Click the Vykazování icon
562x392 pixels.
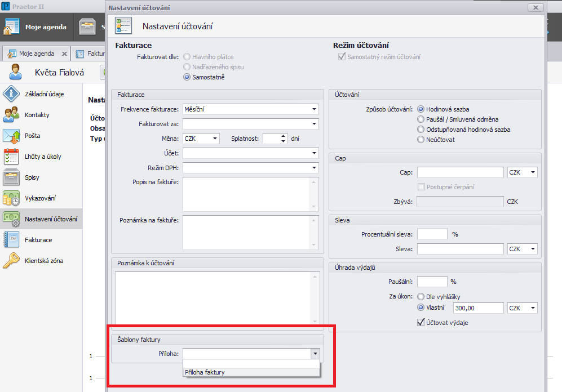[12, 198]
